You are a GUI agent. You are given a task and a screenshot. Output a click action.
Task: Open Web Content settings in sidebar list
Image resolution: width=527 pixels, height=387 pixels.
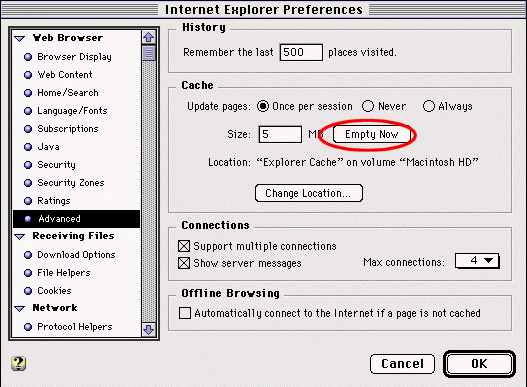click(x=65, y=75)
